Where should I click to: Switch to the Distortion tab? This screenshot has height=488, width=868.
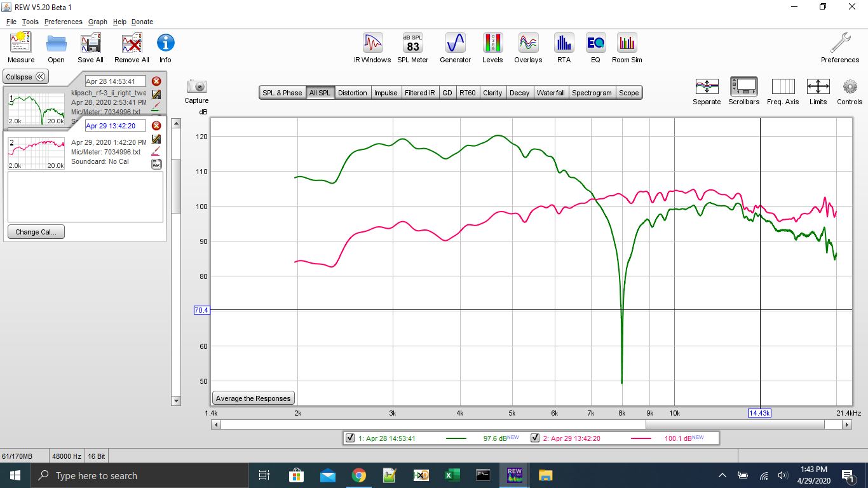pyautogui.click(x=352, y=93)
